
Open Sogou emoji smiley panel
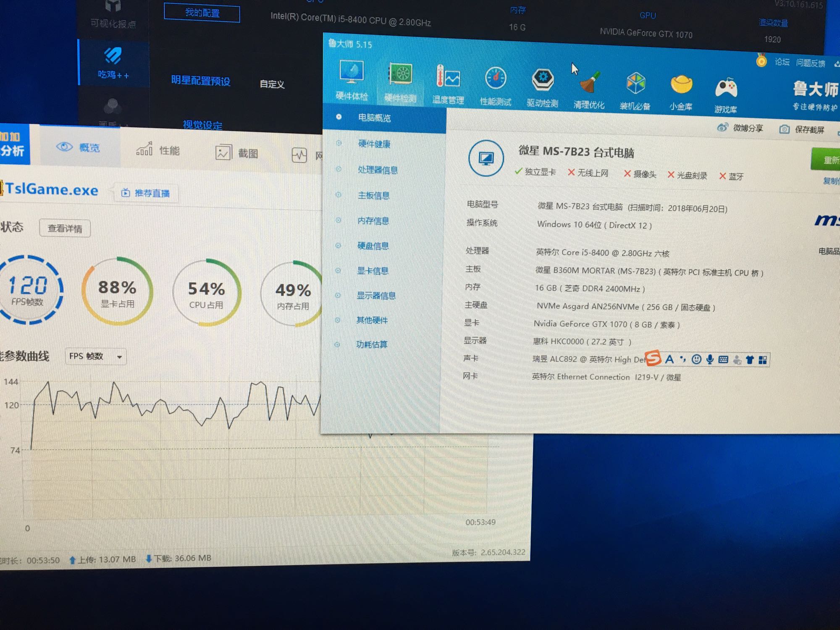[x=696, y=360]
